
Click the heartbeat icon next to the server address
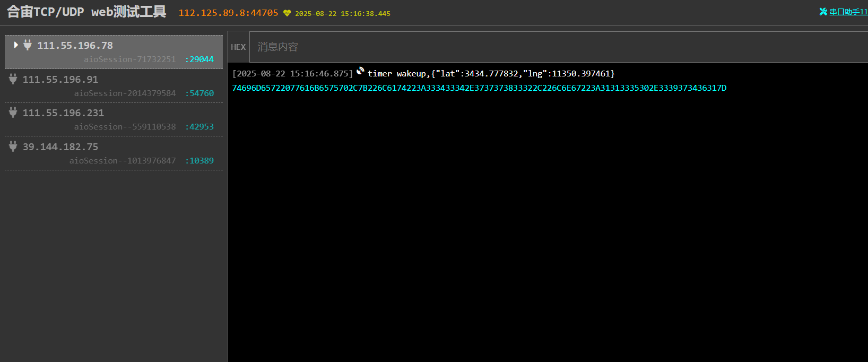287,13
